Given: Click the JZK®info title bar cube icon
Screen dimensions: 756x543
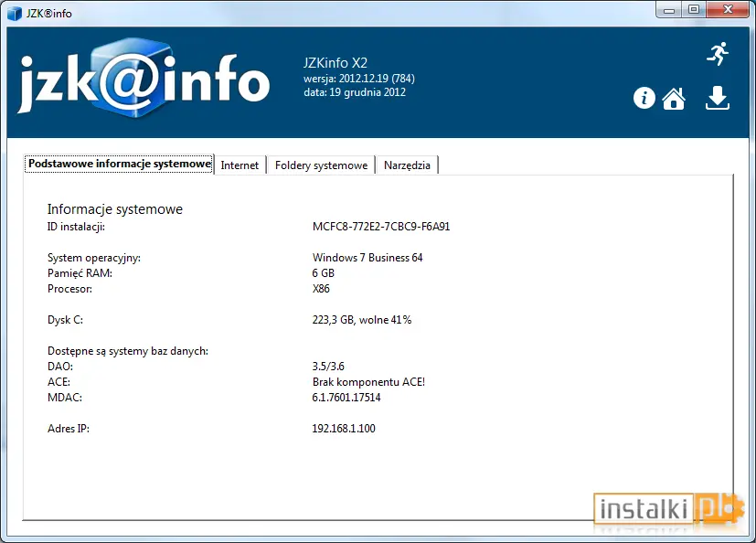Looking at the screenshot, I should click(x=15, y=13).
